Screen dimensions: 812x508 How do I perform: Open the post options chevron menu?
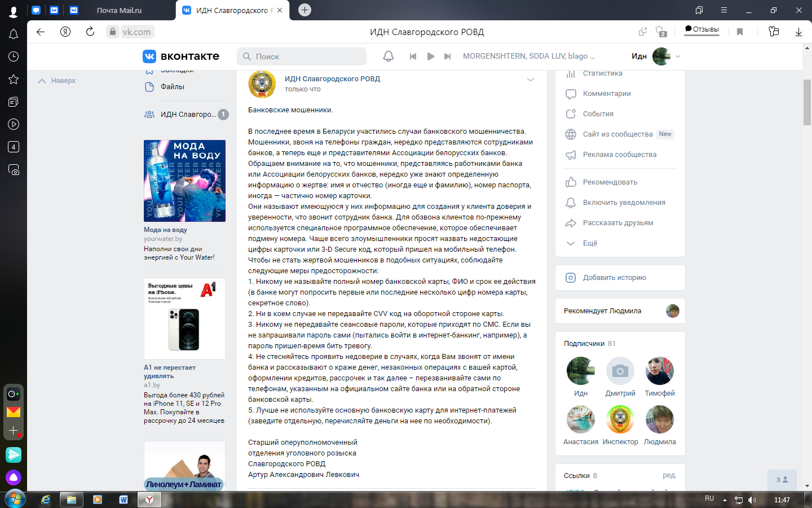click(530, 80)
